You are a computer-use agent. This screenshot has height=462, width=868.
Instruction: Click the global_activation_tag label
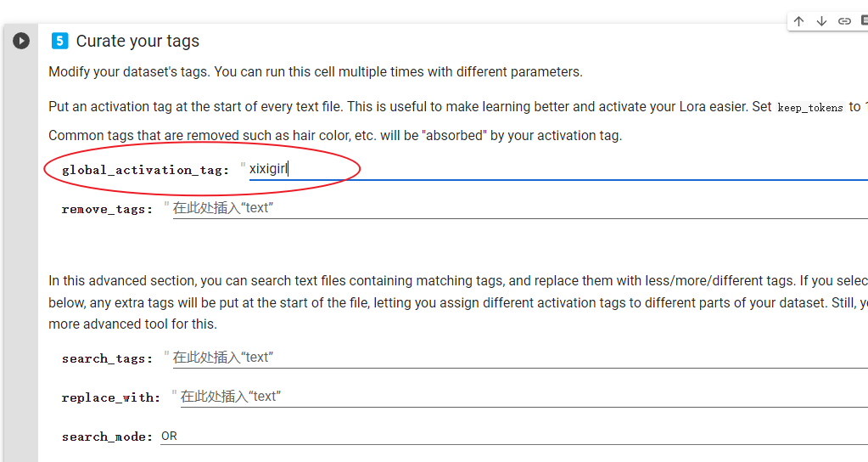tap(146, 170)
